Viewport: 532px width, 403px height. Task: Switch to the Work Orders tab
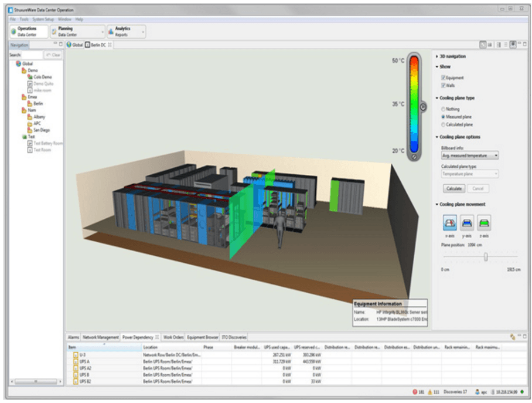173,337
